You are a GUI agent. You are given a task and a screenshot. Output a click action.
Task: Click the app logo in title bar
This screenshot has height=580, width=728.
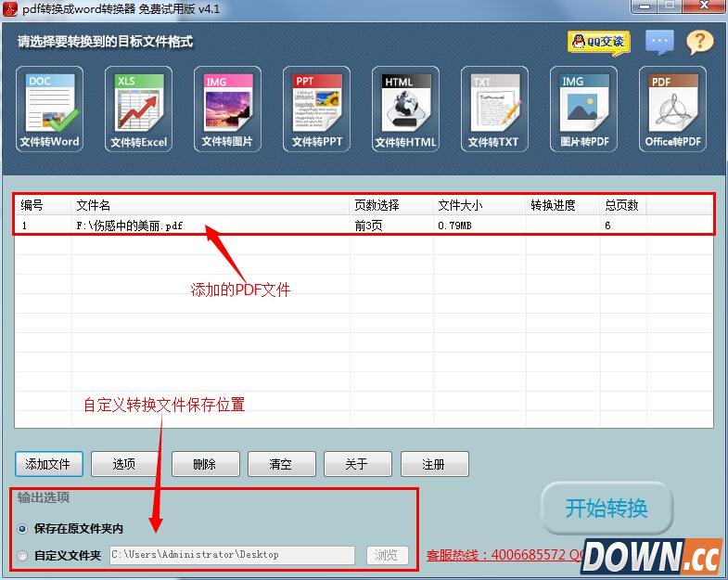(10, 9)
